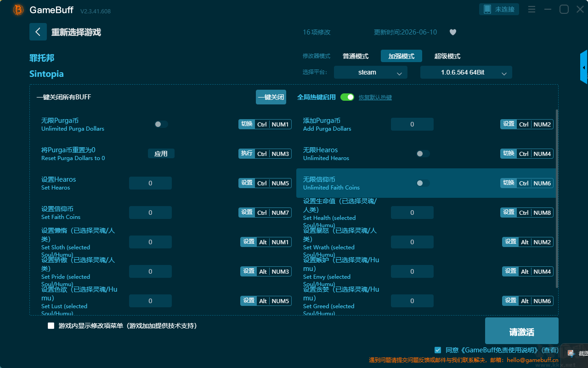Toggle Unlimited Purga Dollars switch
The height and width of the screenshot is (368, 588).
(161, 124)
